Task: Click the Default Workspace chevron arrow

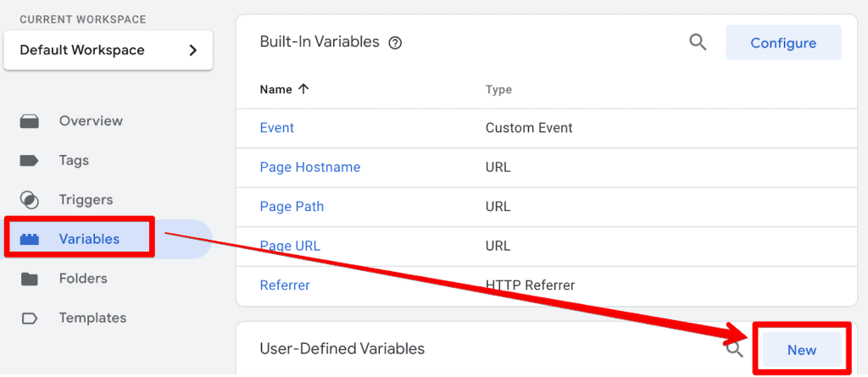Action: pos(192,50)
